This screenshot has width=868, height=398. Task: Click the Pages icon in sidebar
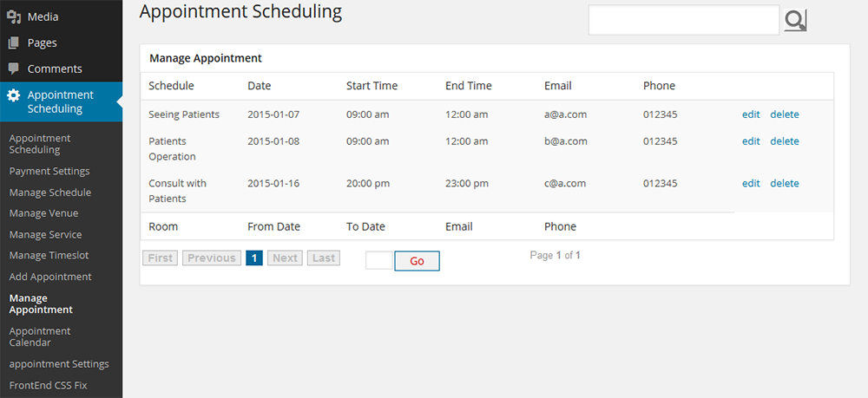pos(14,42)
